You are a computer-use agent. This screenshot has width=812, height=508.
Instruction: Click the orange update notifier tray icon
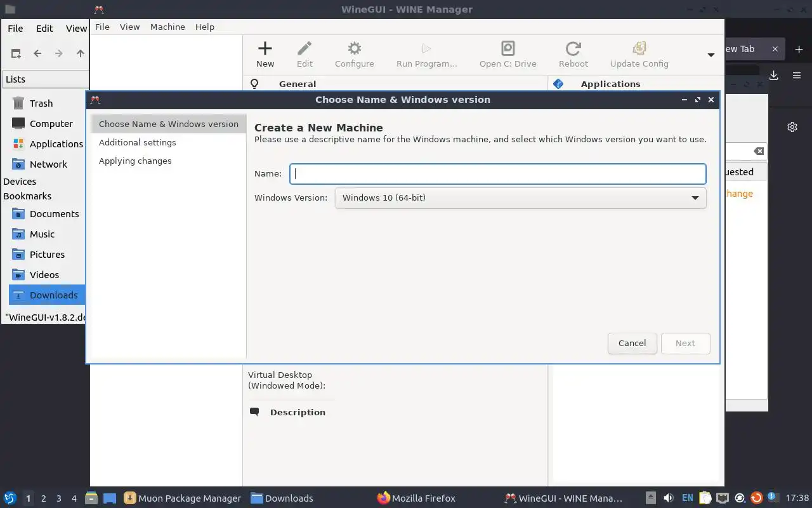coord(756,498)
